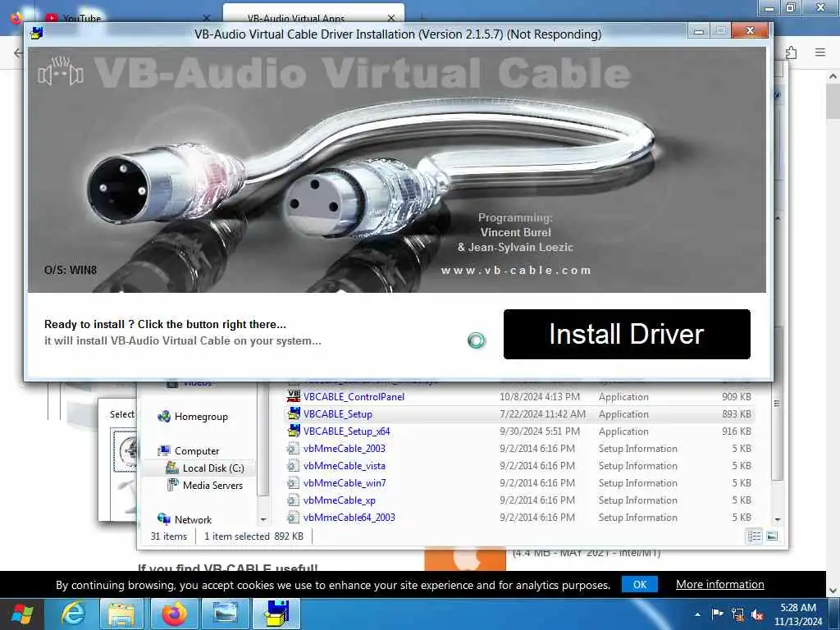Screen dimensions: 840x630
Task: Click the vbMmeCable_win7 file icon
Action: click(x=293, y=482)
